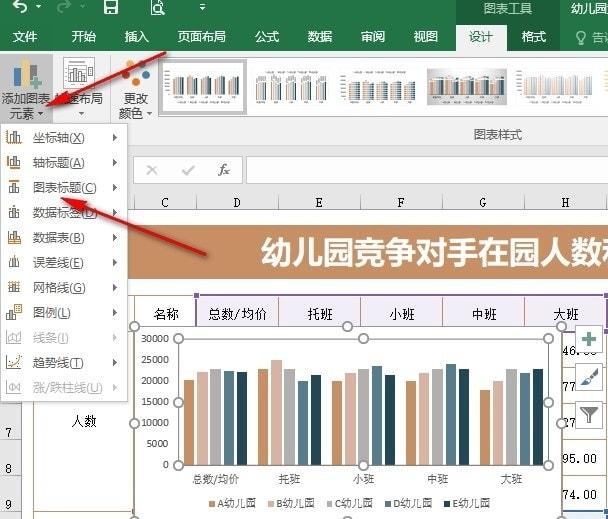Expand the Add Chart Element dropdown
Viewport: 608px width, 519px height.
[x=26, y=88]
